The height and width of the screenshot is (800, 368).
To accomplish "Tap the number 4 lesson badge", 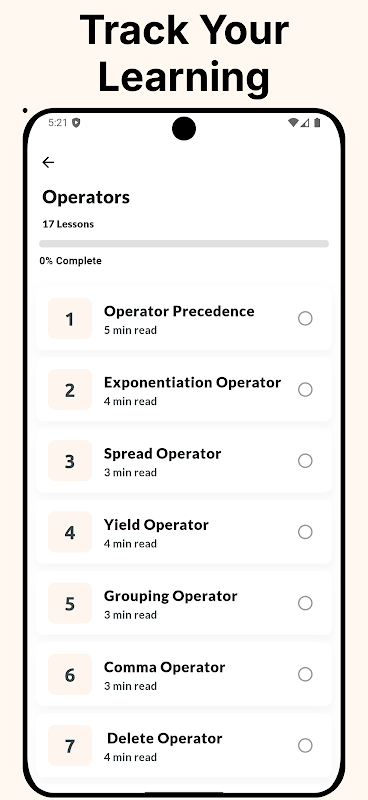I will (x=70, y=532).
